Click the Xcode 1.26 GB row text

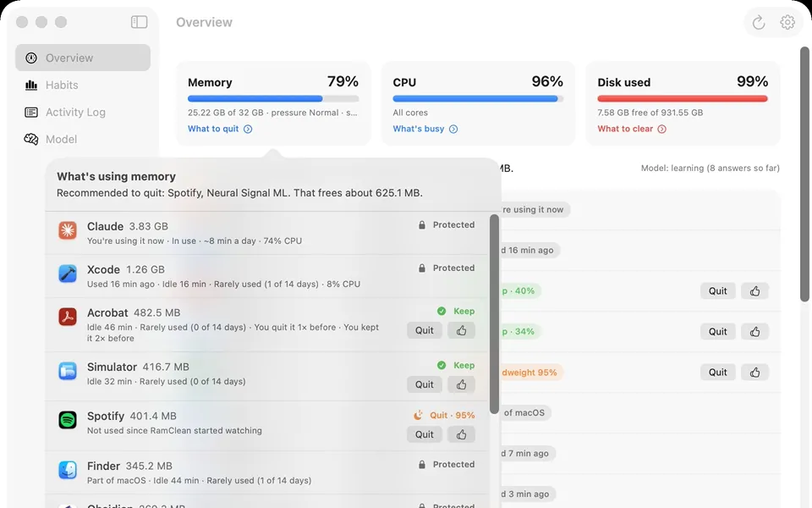point(126,269)
